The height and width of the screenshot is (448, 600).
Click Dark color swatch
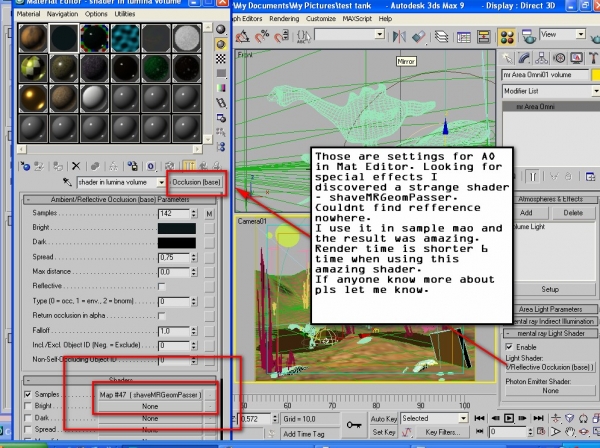[x=177, y=243]
